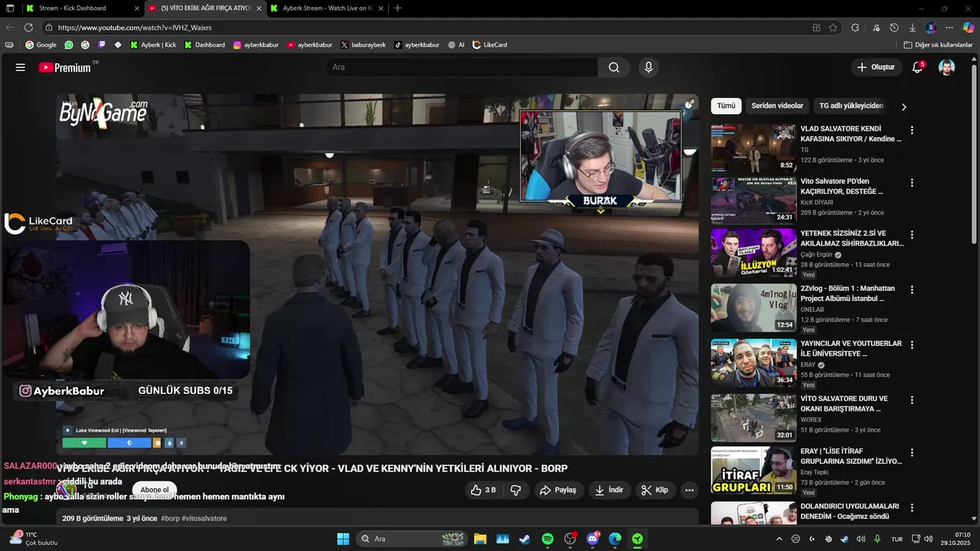Open Microsoft Edge taskbar icon
Viewport: 980px width, 551px height.
(615, 539)
